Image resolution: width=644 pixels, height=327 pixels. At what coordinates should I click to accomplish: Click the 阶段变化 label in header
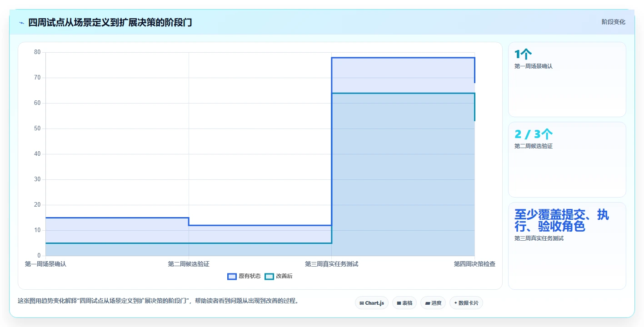coord(614,22)
